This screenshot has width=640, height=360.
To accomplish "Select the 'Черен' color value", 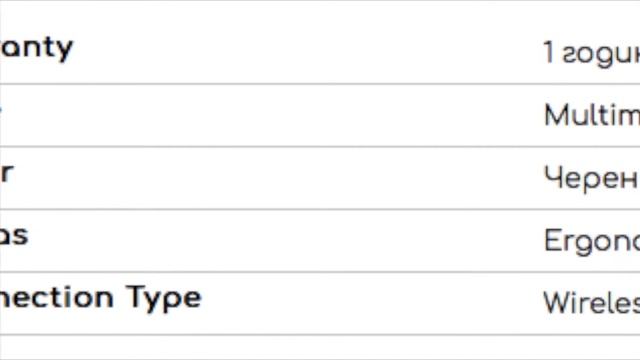I will [x=592, y=179].
